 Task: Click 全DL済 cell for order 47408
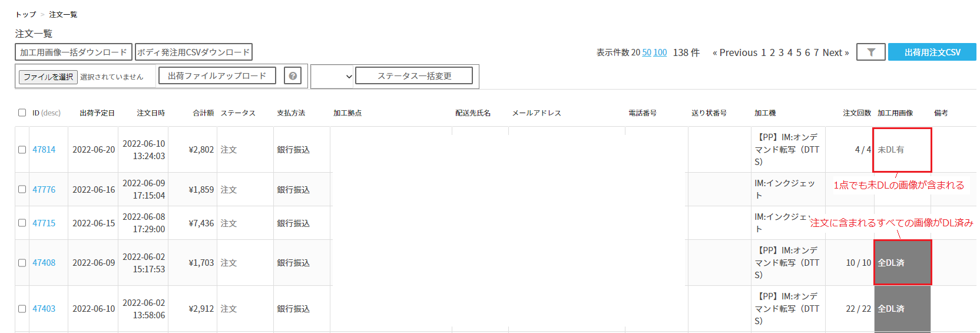pos(902,263)
